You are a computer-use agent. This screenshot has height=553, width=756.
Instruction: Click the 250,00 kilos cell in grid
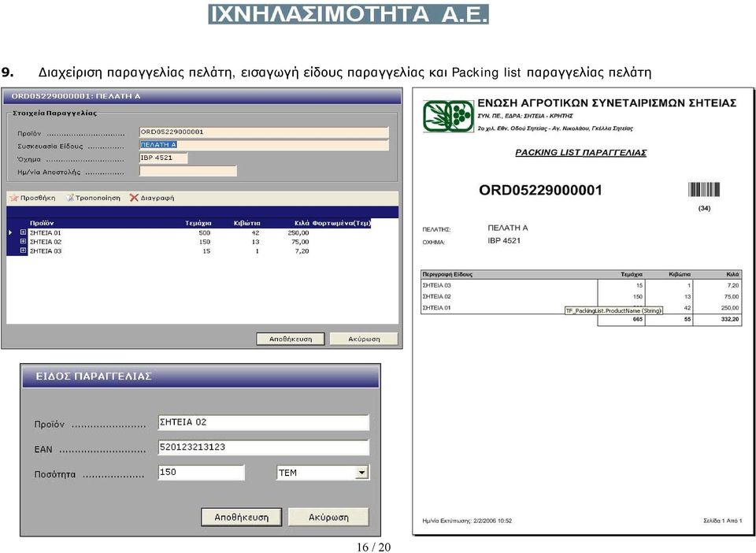(x=298, y=233)
